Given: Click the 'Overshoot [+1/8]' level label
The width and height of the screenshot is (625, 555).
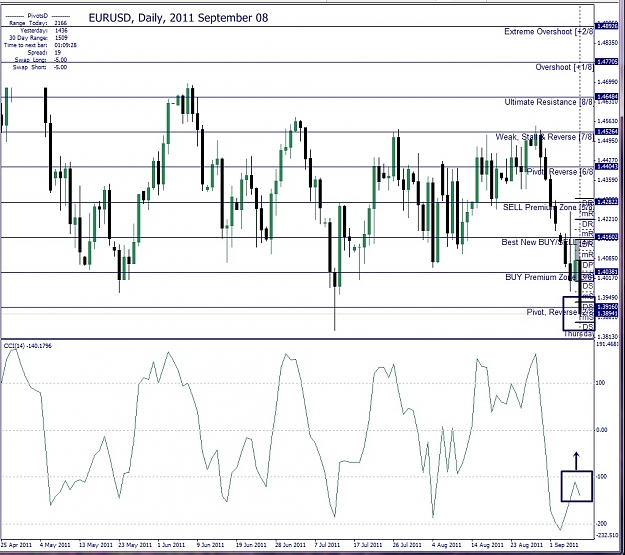Looking at the screenshot, I should coord(564,67).
